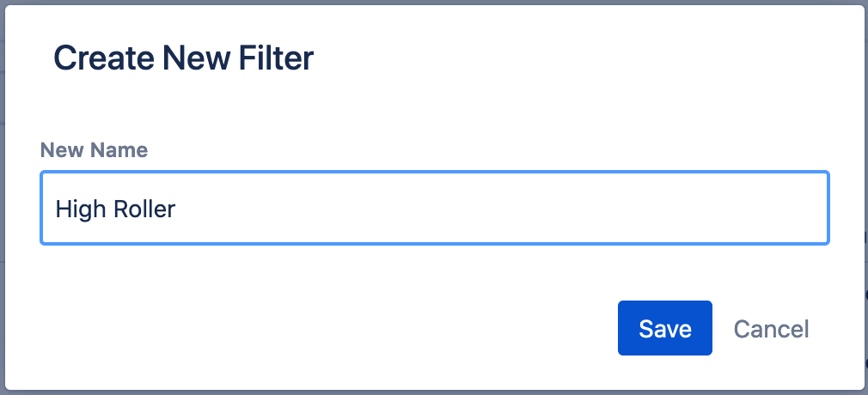Click the word "Name" in the label
Screen dimensions: 868x395
(x=119, y=150)
